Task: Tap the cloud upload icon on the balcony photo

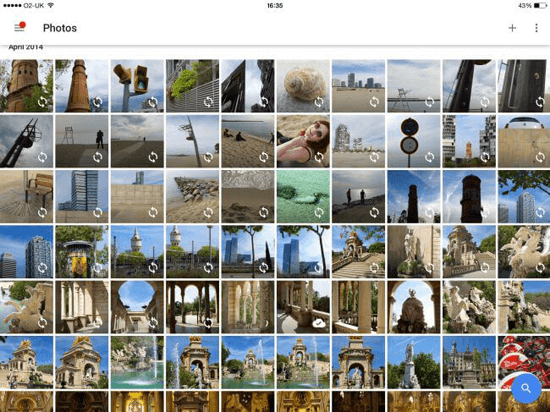Action: point(318,323)
